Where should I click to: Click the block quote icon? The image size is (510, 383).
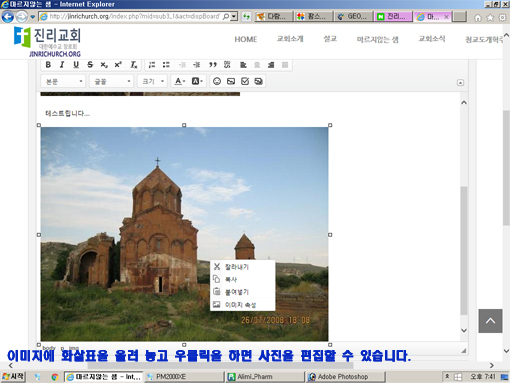click(x=213, y=65)
